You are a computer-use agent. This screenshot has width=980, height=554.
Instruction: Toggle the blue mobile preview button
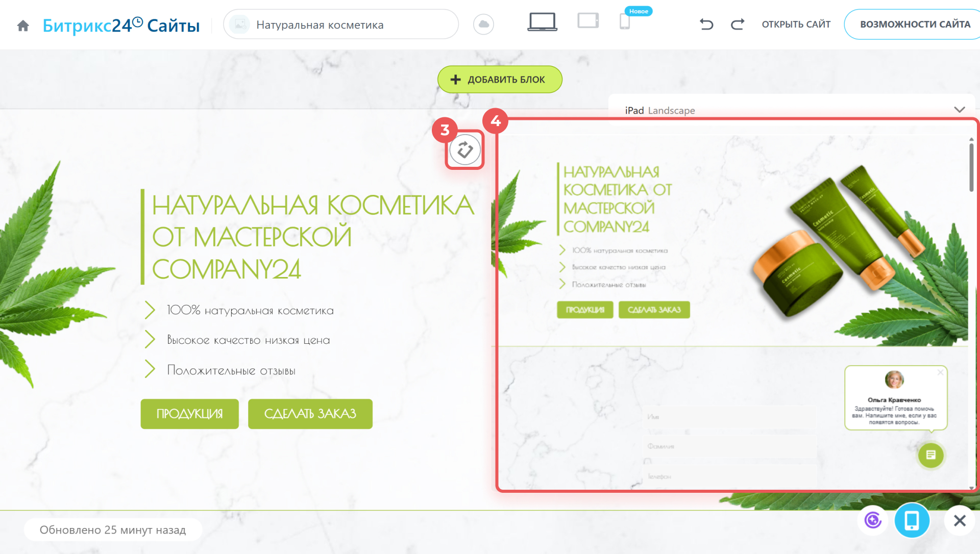click(x=912, y=520)
